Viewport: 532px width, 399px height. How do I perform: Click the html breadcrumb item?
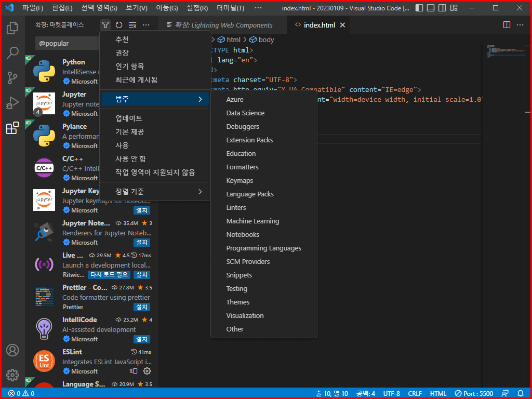[229, 39]
